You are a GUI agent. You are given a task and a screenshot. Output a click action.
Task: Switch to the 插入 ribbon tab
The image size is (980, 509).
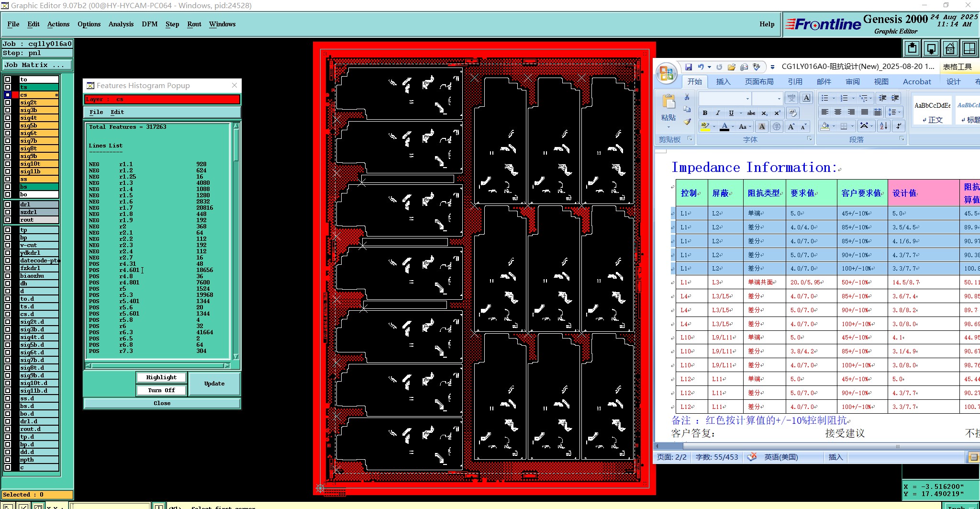pos(723,81)
